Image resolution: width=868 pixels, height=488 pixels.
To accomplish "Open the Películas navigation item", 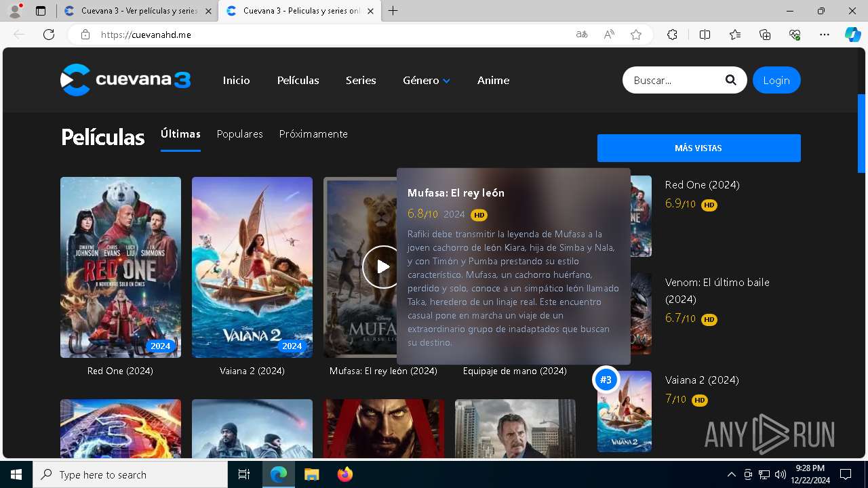I will point(298,80).
